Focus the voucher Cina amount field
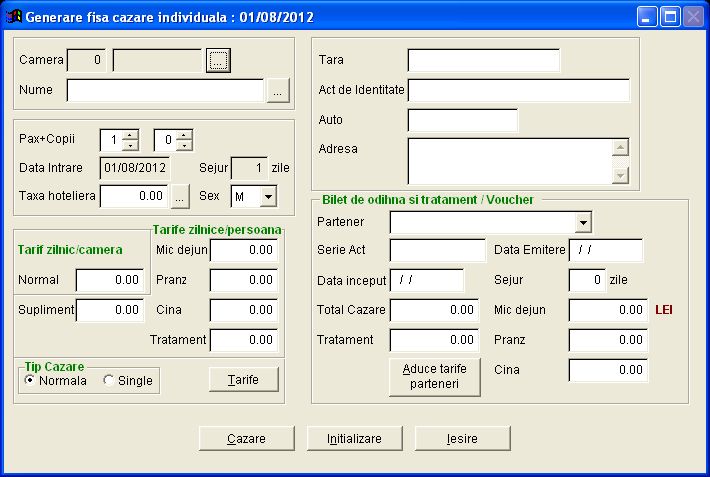 608,370
